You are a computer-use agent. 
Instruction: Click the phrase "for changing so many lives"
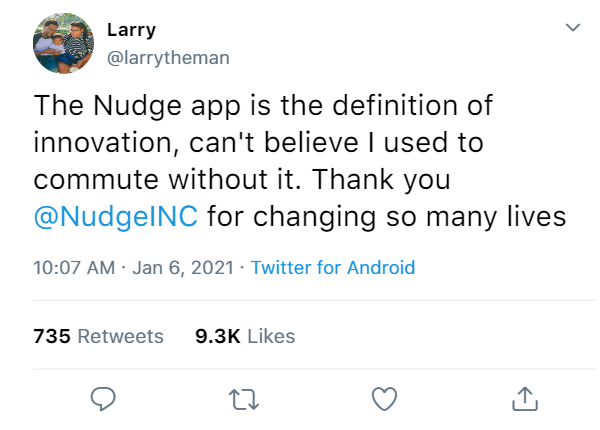[x=386, y=217]
